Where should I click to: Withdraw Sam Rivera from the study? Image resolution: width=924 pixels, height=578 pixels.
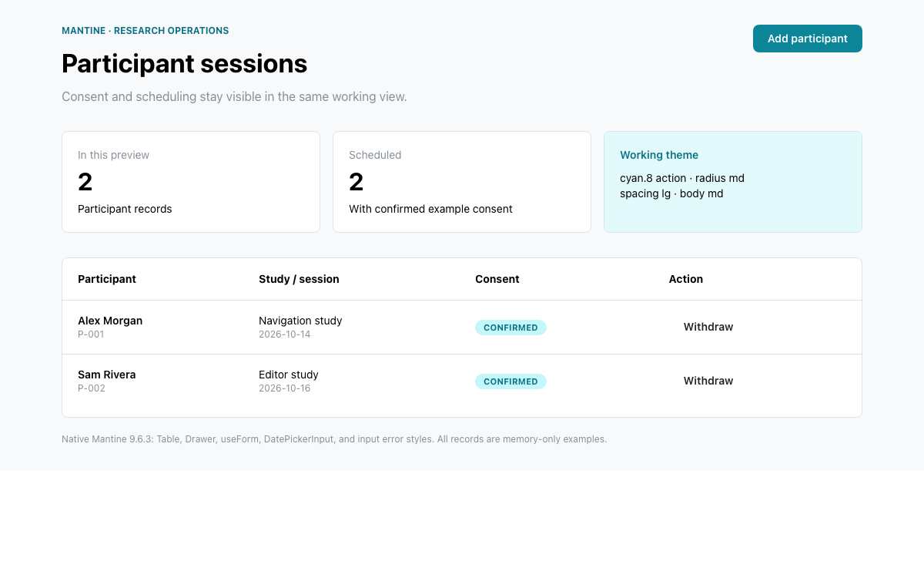708,381
